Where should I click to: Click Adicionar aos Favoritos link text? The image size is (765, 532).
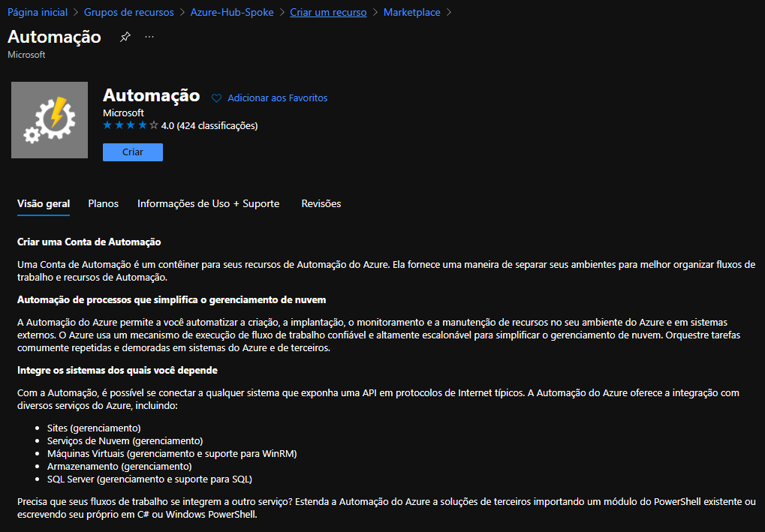pyautogui.click(x=277, y=98)
